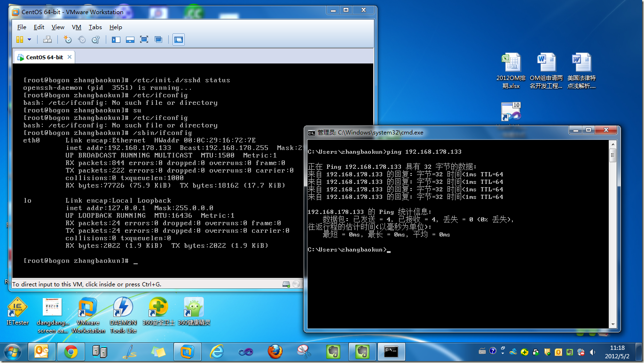Select the 美国法律特点浅解析 Word document
Image resolution: width=644 pixels, height=363 pixels.
(581, 71)
